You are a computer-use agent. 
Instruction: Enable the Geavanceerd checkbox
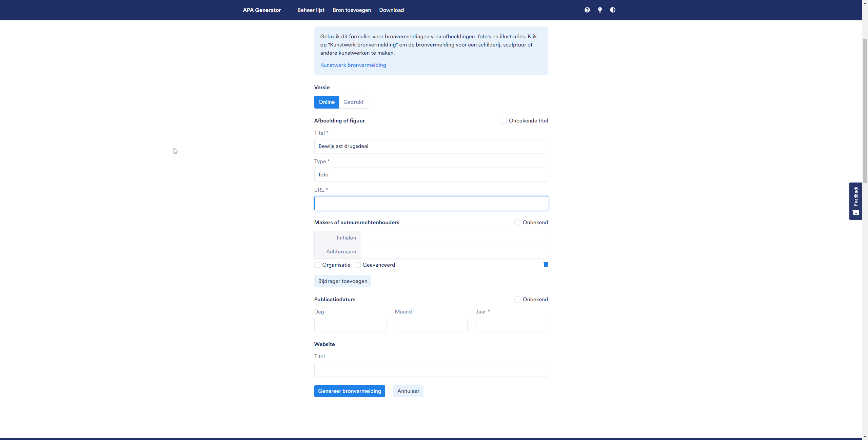[x=358, y=265]
